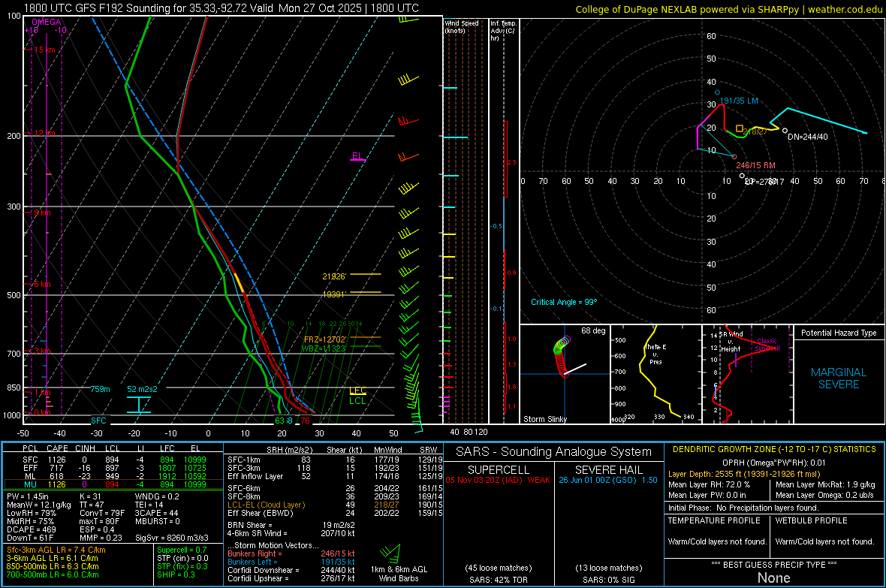
Task: Click the Theta-E v. Pres panel label
Action: [655, 354]
